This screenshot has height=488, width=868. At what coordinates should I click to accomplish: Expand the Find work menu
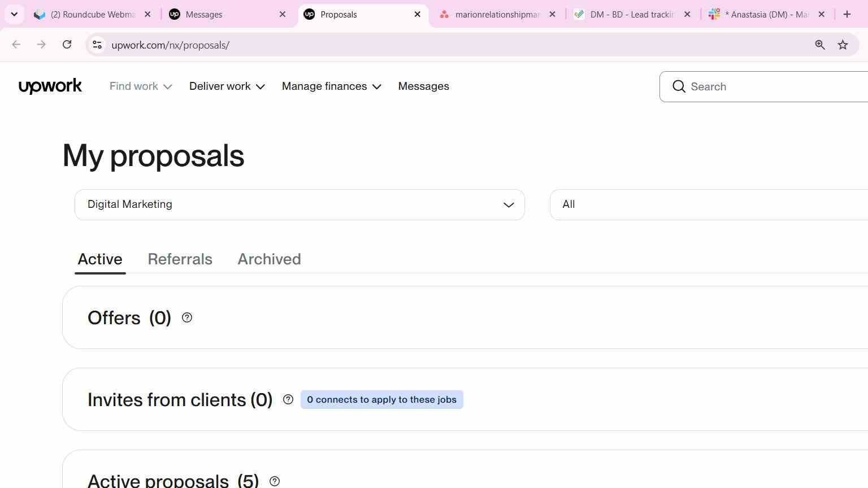(x=141, y=86)
